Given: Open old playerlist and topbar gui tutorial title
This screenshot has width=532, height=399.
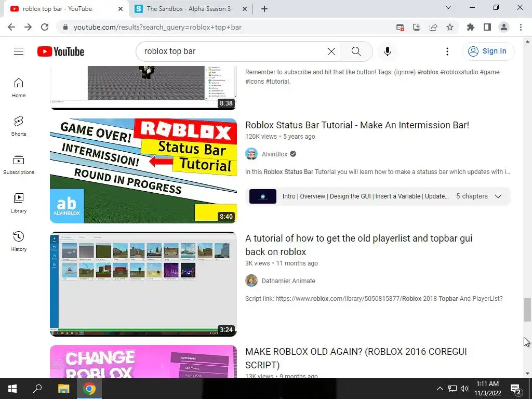Looking at the screenshot, I should pos(358,245).
